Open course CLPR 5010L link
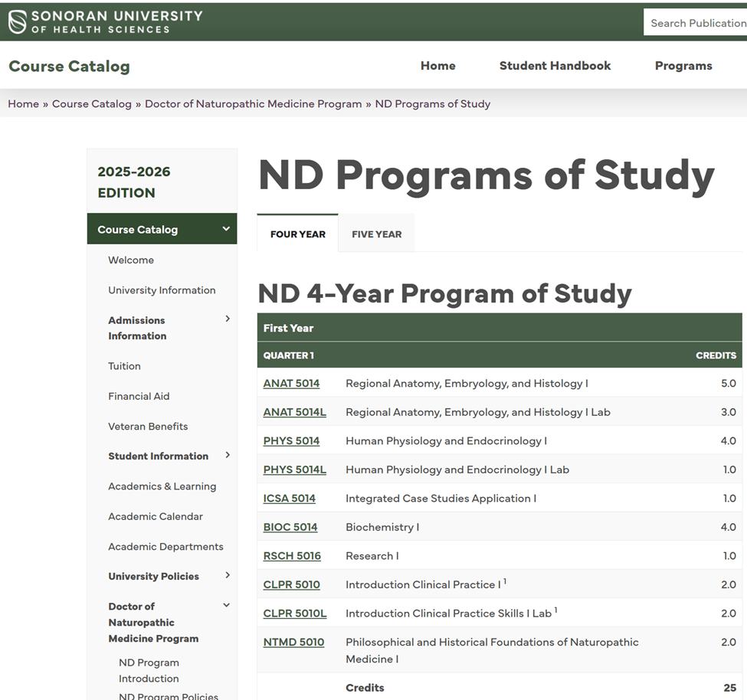 [x=295, y=613]
